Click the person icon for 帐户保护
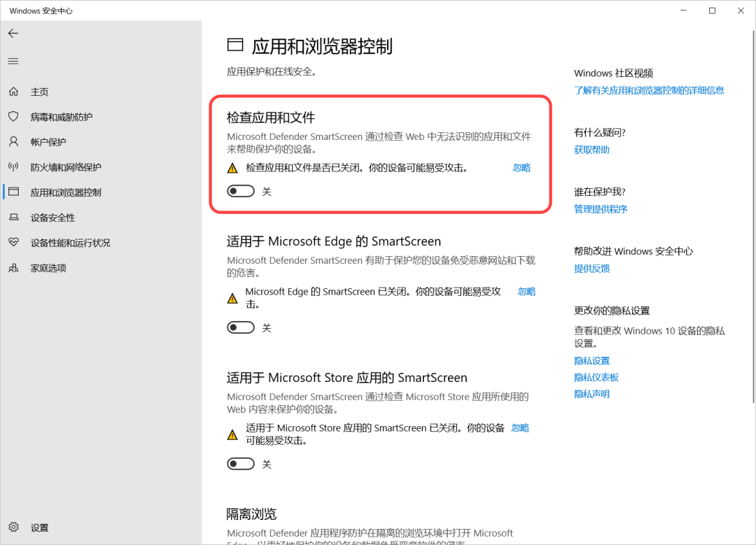The height and width of the screenshot is (545, 756). [x=13, y=141]
